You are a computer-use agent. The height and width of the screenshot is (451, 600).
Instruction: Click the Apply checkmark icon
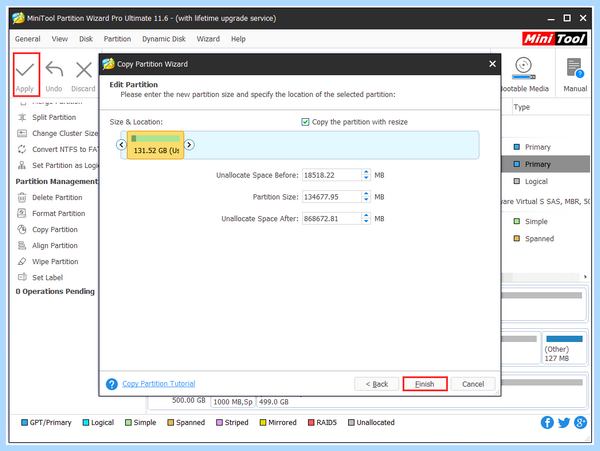(x=25, y=70)
